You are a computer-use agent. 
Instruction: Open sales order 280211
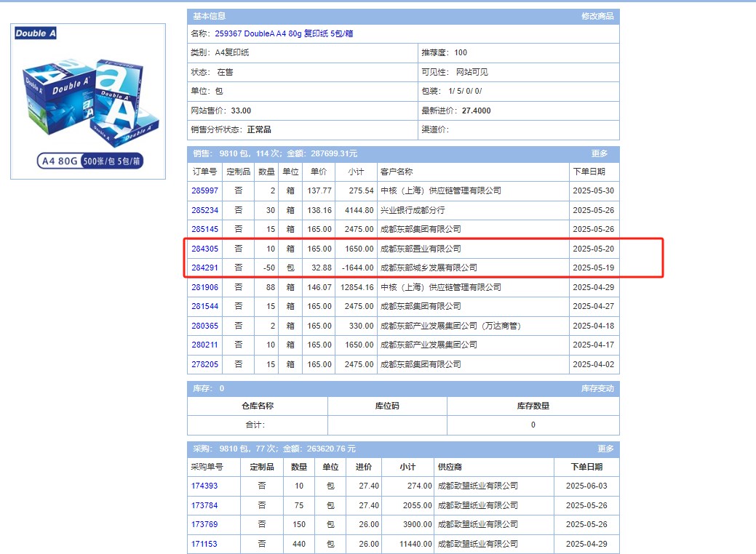[x=205, y=345]
